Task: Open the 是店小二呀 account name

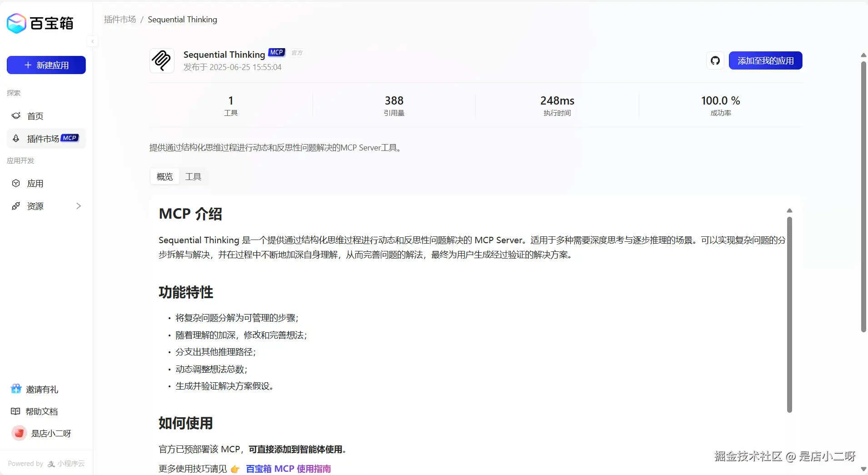Action: (x=51, y=434)
